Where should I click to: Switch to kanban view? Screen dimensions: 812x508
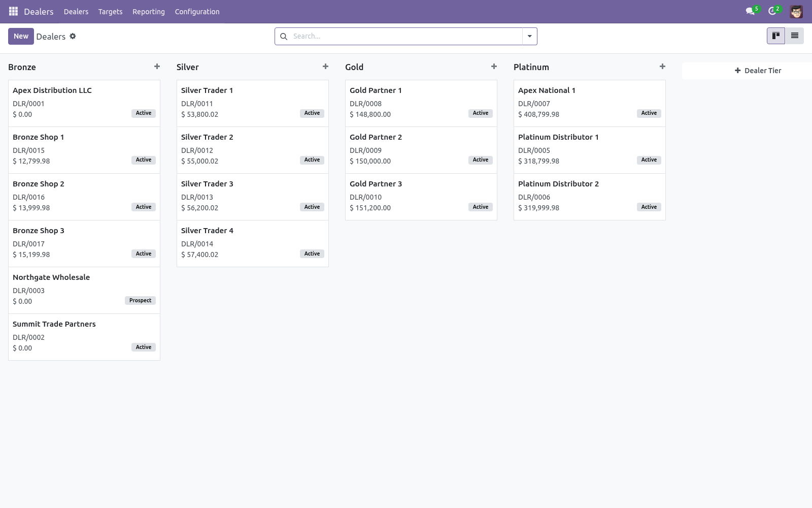pos(775,36)
